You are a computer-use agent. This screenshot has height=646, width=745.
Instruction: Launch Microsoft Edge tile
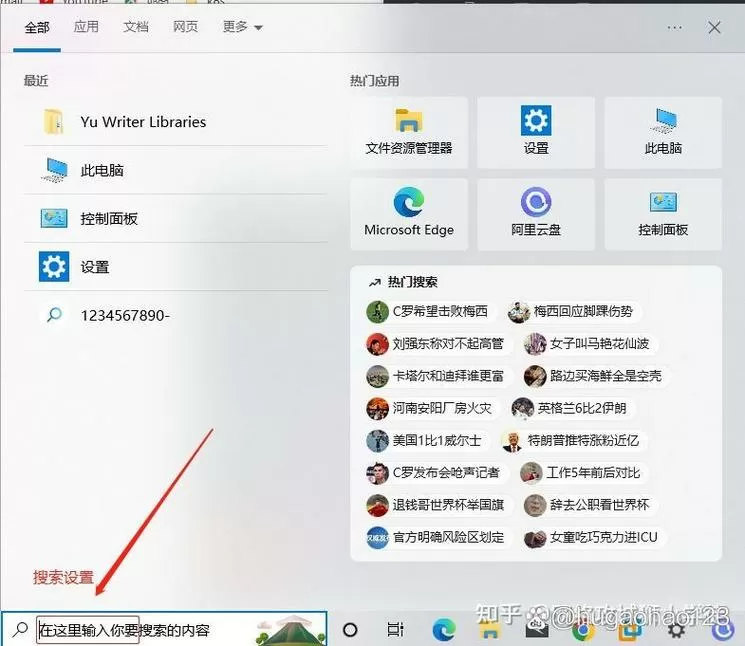click(x=409, y=214)
